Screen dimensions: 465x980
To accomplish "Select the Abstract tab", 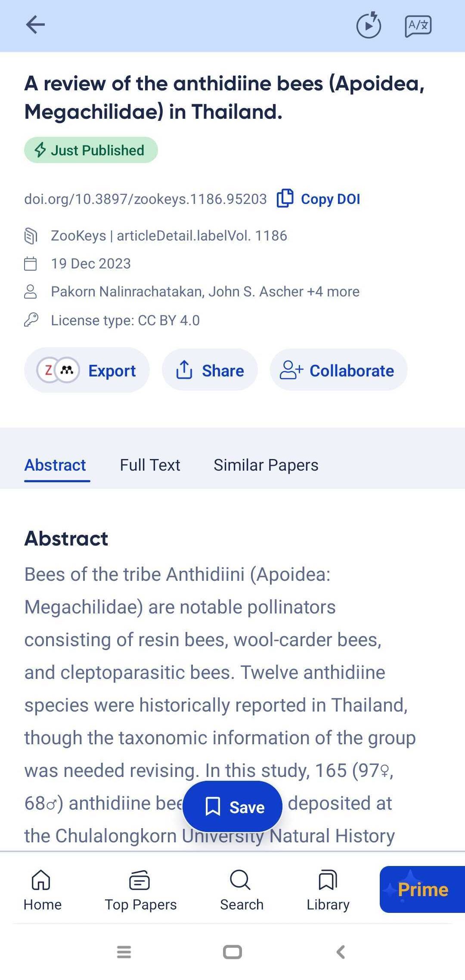I will 55,465.
